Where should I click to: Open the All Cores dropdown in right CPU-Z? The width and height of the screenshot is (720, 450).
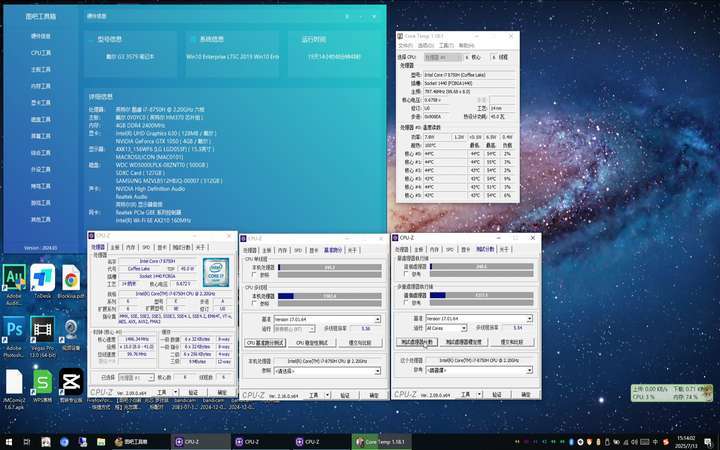coord(446,328)
